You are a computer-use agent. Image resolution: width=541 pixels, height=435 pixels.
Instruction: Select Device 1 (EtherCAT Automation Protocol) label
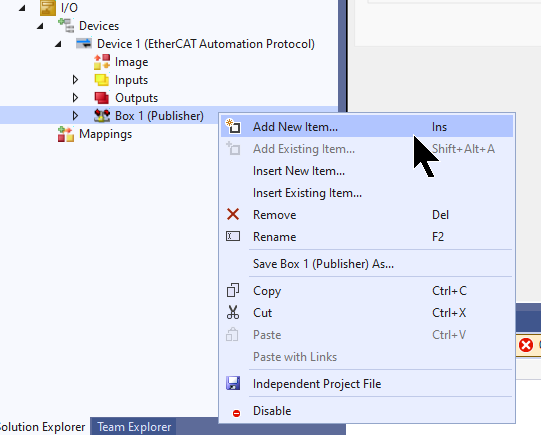206,44
